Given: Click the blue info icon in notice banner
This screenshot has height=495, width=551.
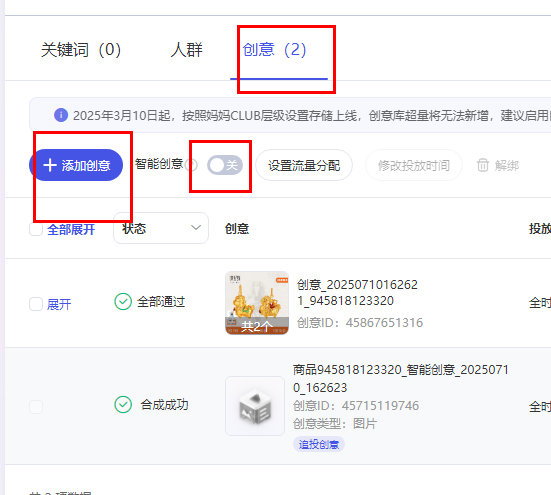Looking at the screenshot, I should (x=61, y=115).
